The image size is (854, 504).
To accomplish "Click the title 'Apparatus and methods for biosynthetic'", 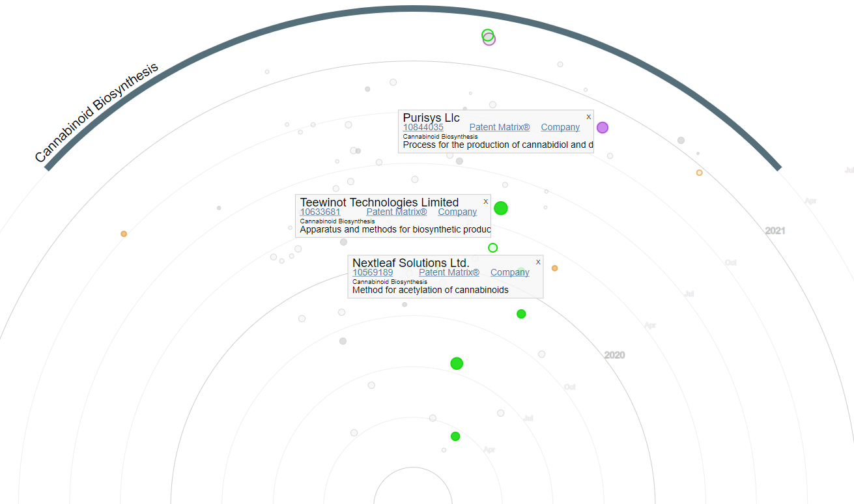I will [x=395, y=229].
